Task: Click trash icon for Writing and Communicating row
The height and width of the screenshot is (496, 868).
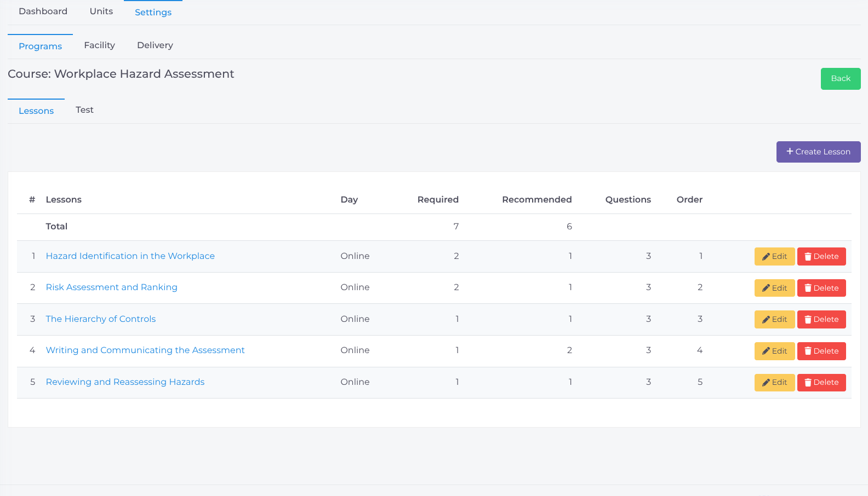Action: 808,351
